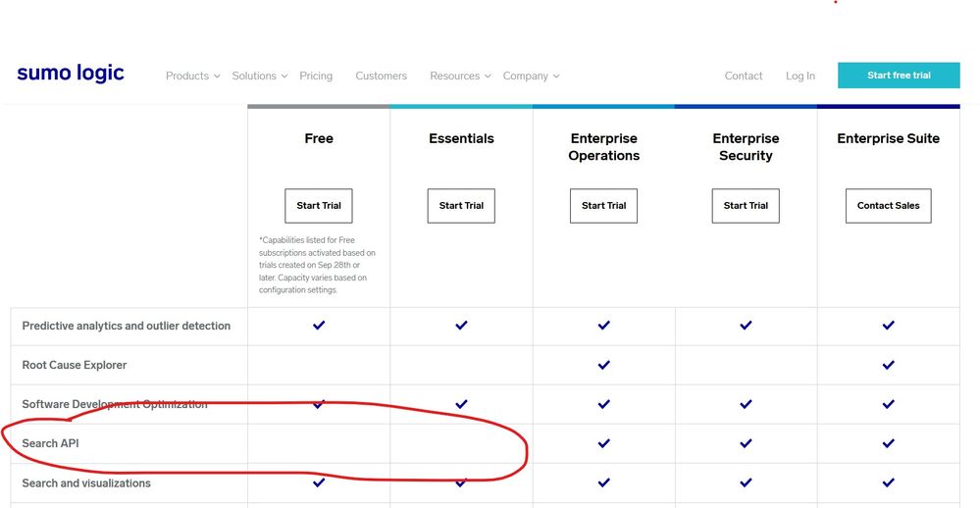
Task: Click Search API checkmark in Enterprise Suite column
Action: [x=888, y=443]
